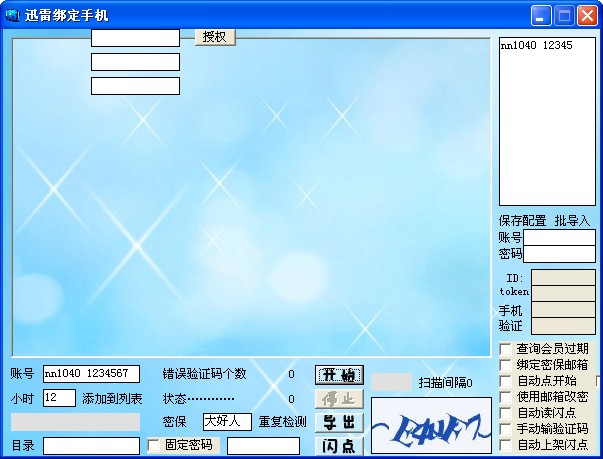Screen dimensions: 603x459
Task: Click the 验证 read-only field
Action: (563, 326)
